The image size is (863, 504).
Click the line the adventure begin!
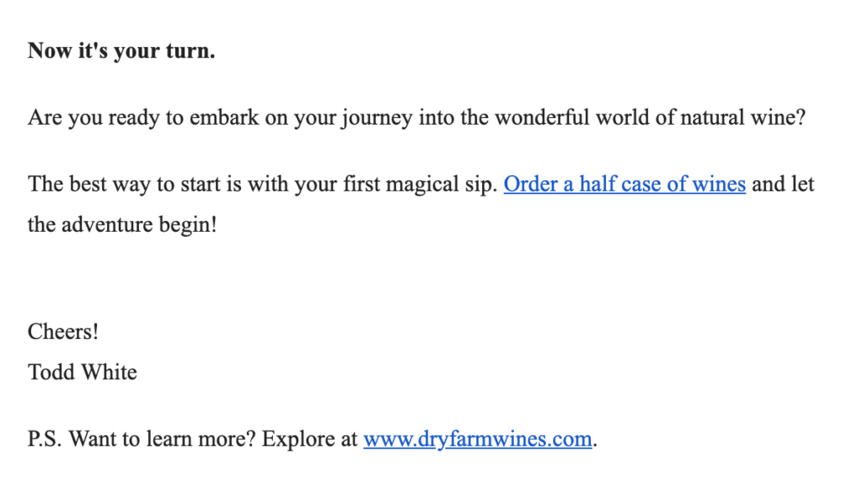(x=123, y=224)
